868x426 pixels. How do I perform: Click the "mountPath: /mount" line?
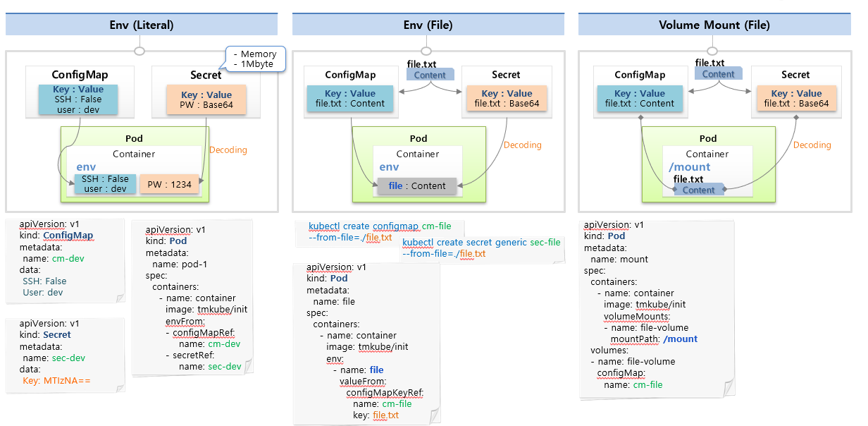[654, 339]
